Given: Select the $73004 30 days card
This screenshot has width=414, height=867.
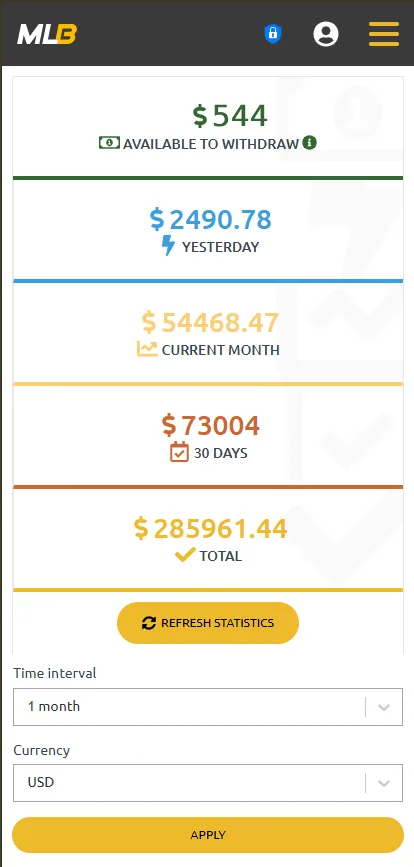Looking at the screenshot, I should [x=208, y=437].
